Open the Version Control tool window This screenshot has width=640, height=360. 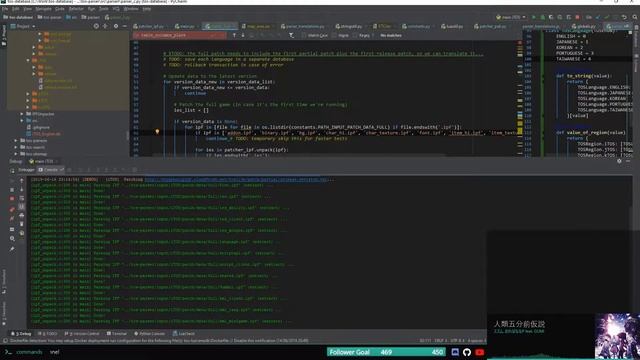(x=82, y=333)
